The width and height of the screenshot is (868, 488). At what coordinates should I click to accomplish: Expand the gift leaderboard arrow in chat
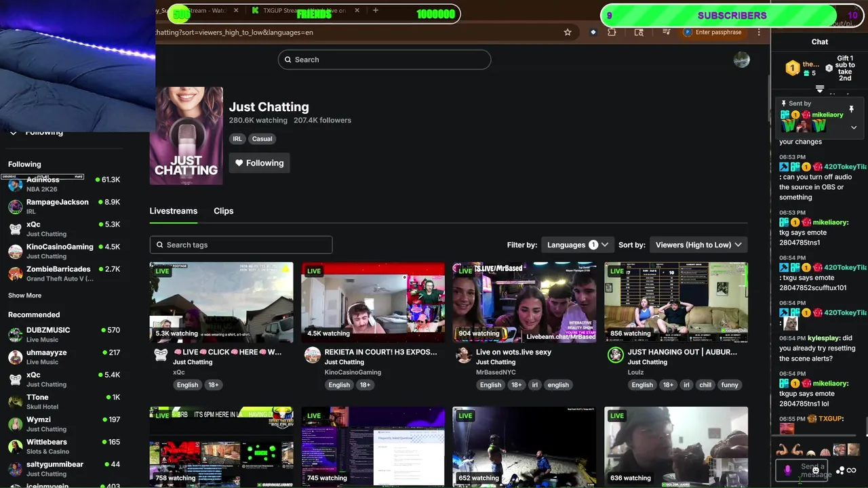click(x=820, y=89)
